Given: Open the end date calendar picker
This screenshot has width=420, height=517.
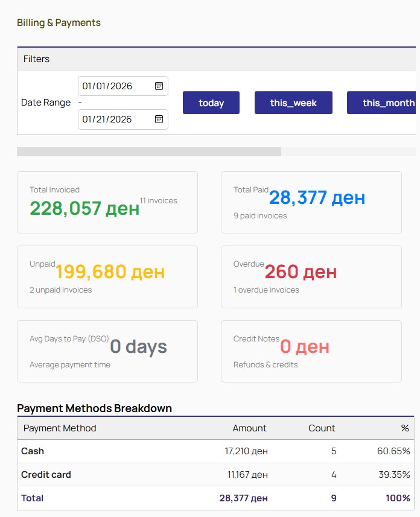Looking at the screenshot, I should pyautogui.click(x=159, y=119).
